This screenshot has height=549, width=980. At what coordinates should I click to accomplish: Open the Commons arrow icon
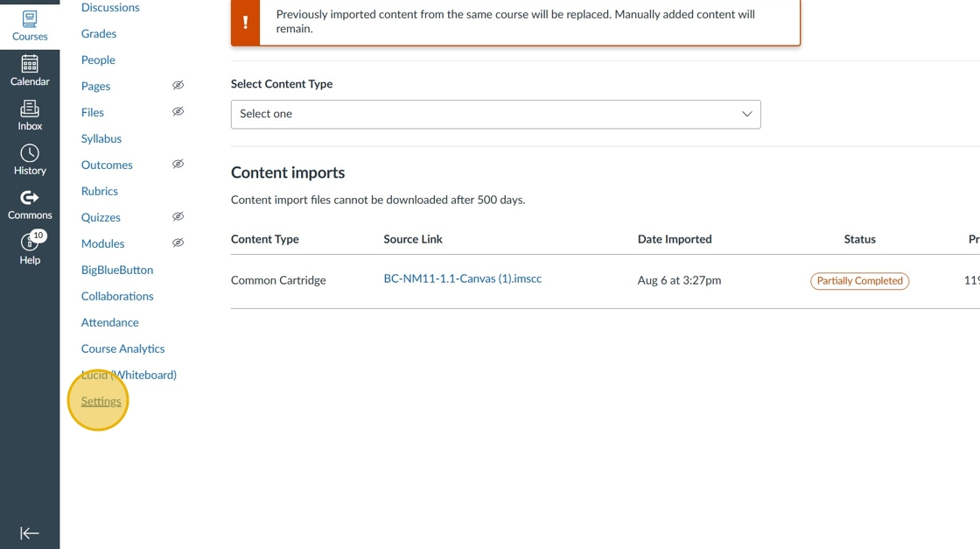[x=30, y=198]
